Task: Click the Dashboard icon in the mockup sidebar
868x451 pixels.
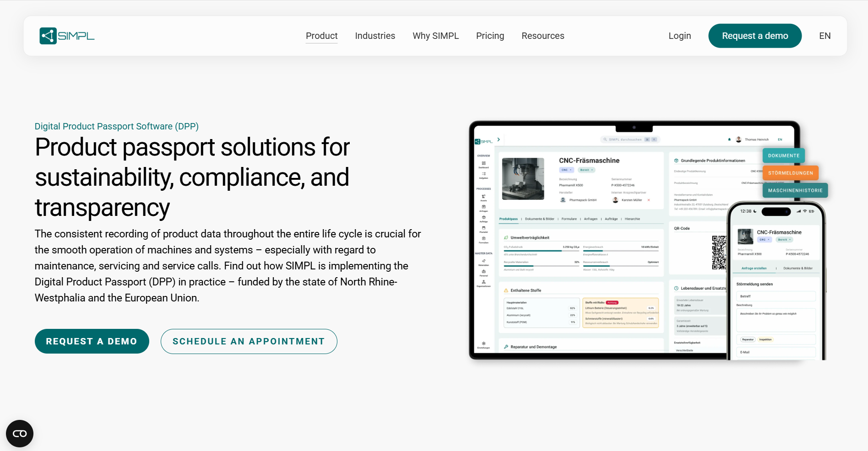Action: tap(483, 163)
